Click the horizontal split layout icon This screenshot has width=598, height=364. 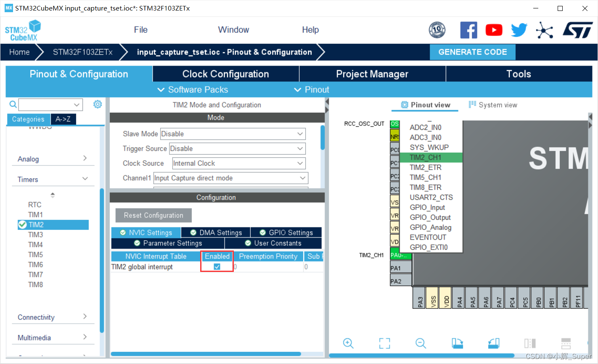click(x=566, y=343)
